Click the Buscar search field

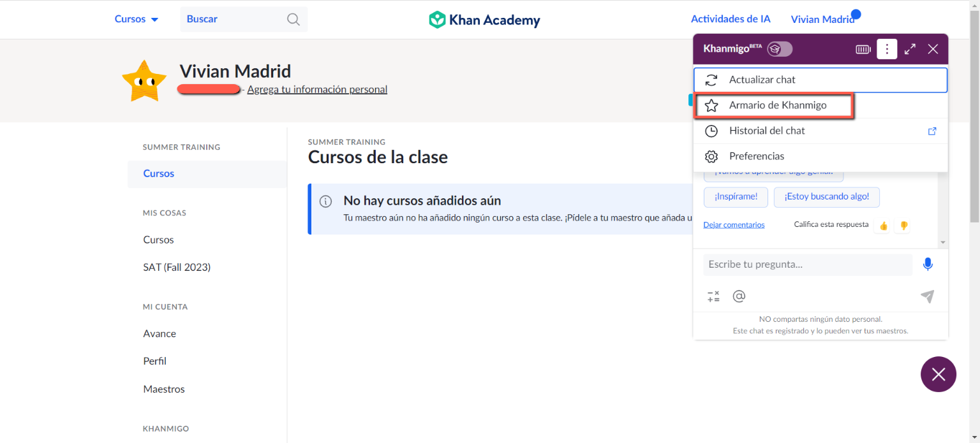pos(243,19)
